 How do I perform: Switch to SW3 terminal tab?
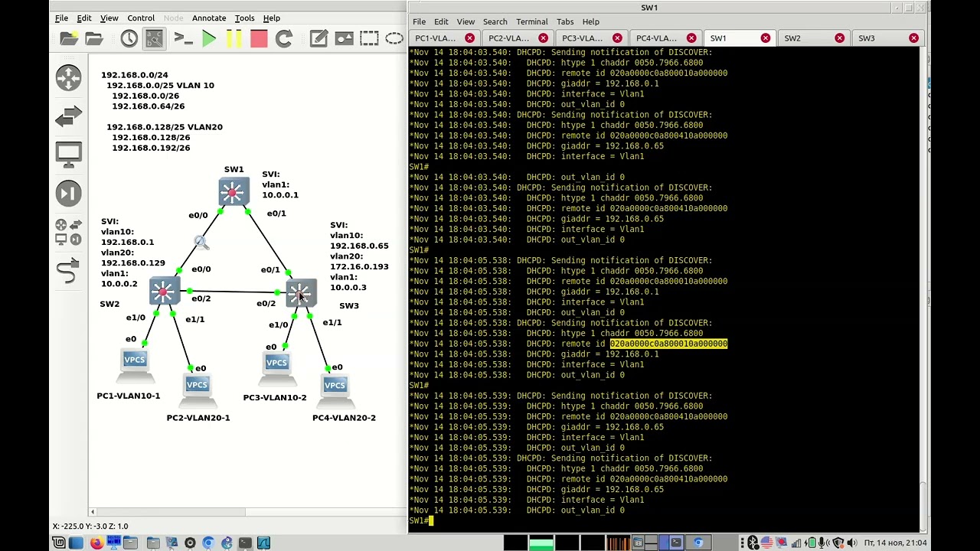(867, 38)
